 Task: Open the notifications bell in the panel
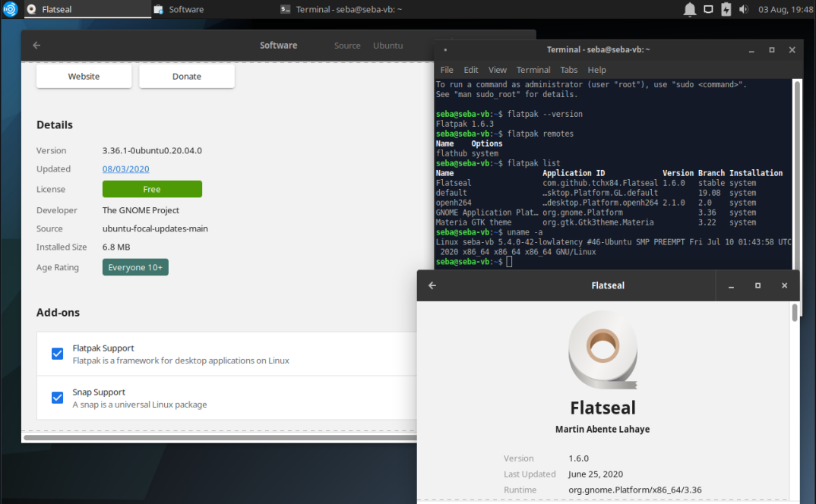point(690,9)
